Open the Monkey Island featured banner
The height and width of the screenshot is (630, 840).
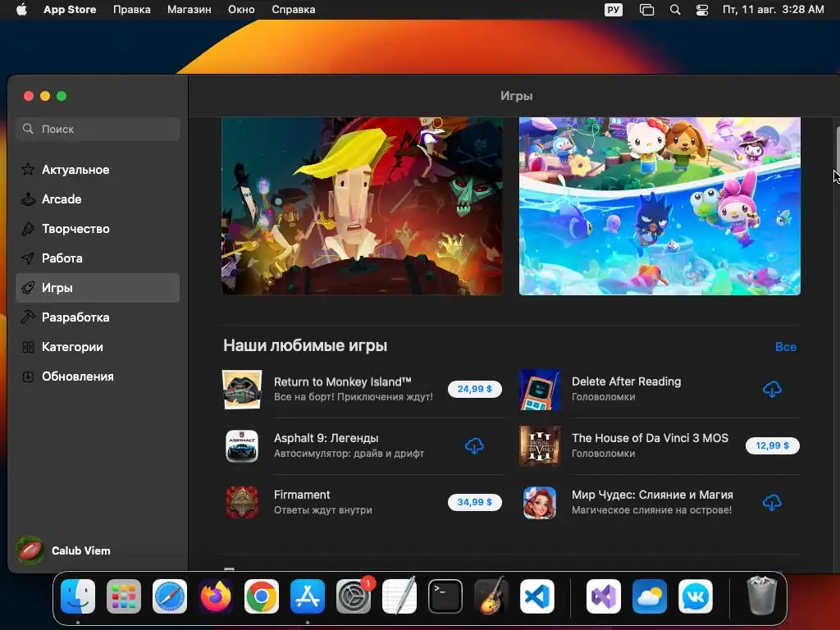(362, 206)
